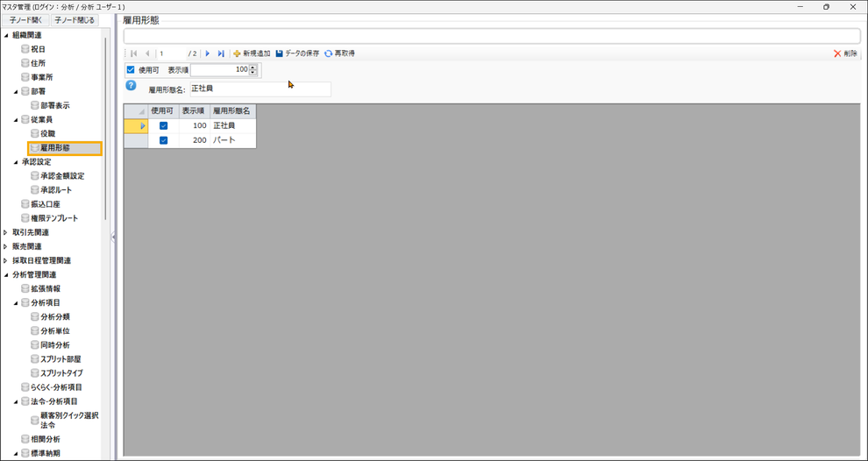Click the パート row header selector
Viewport: 868px width, 461px height.
pos(136,140)
